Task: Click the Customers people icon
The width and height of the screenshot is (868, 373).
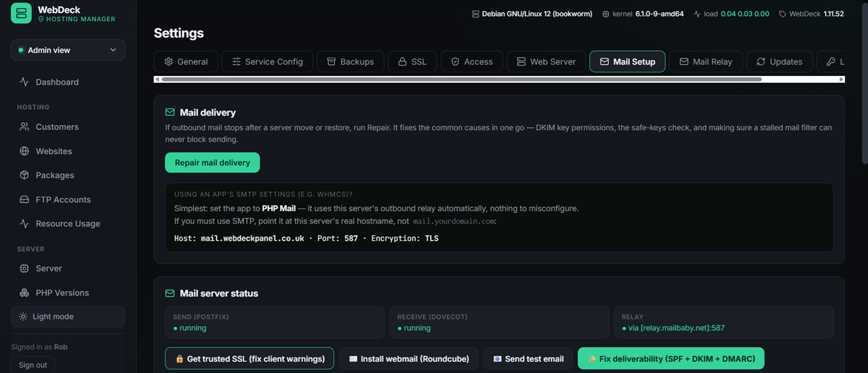Action: coord(24,127)
